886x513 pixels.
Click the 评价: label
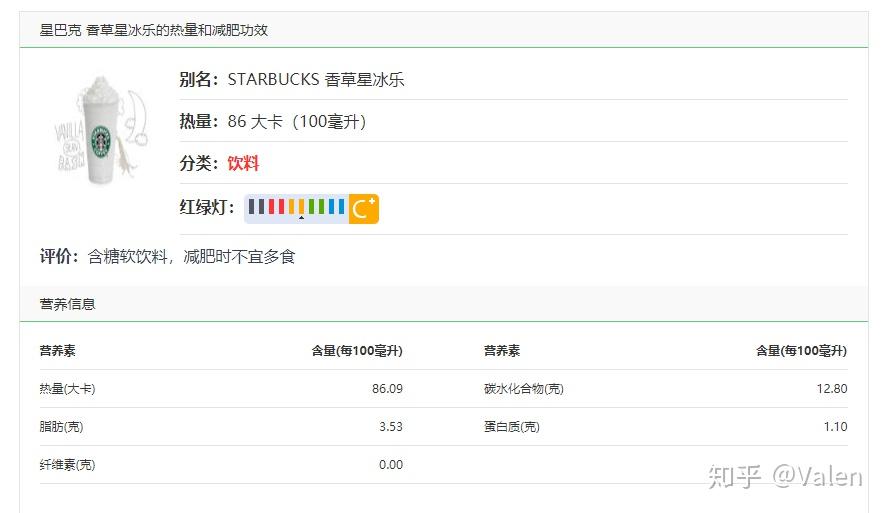(59, 256)
